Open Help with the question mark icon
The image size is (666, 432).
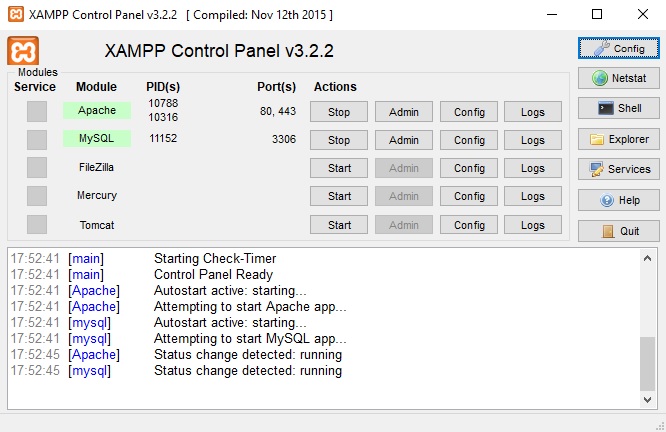618,200
